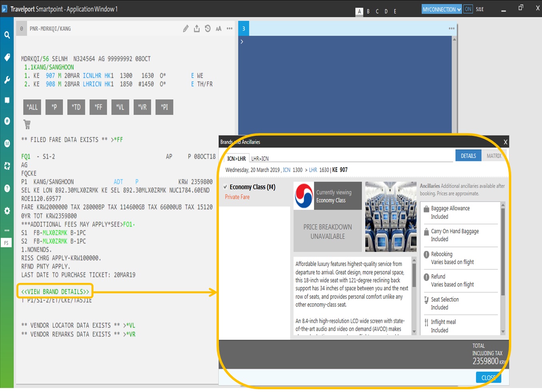
Task: Click flight number 907 link
Action: tap(50, 76)
